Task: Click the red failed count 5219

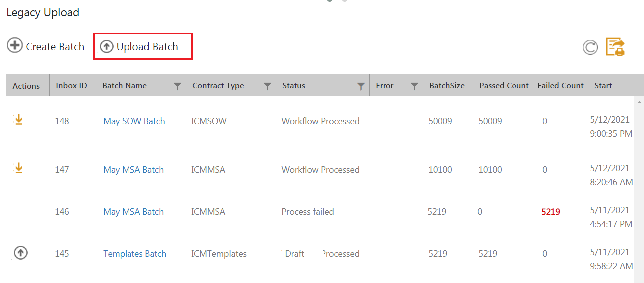Action: click(551, 212)
